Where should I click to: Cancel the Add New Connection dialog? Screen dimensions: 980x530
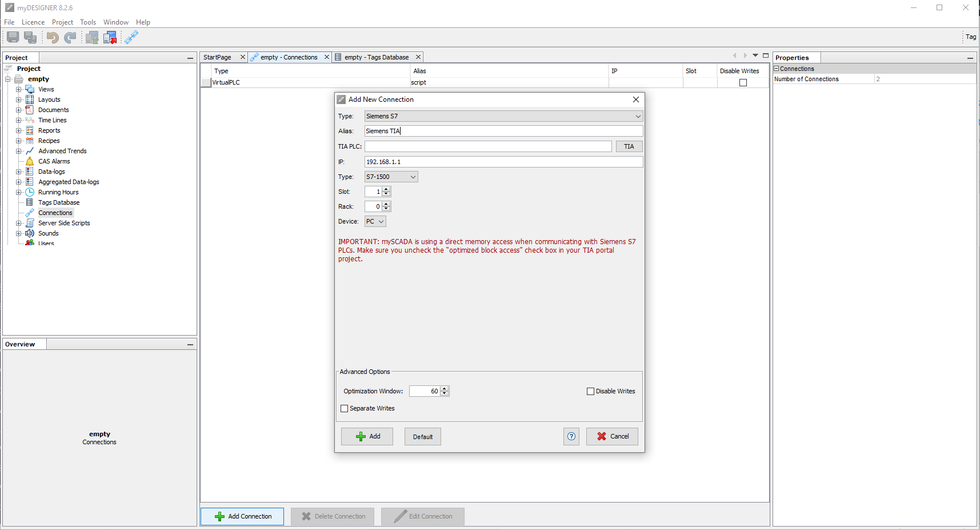coord(612,436)
